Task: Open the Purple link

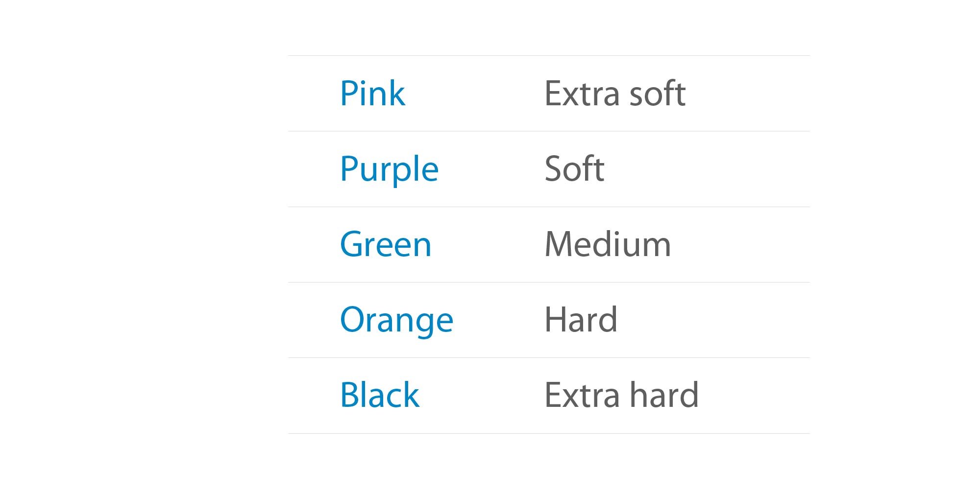Action: pyautogui.click(x=389, y=170)
